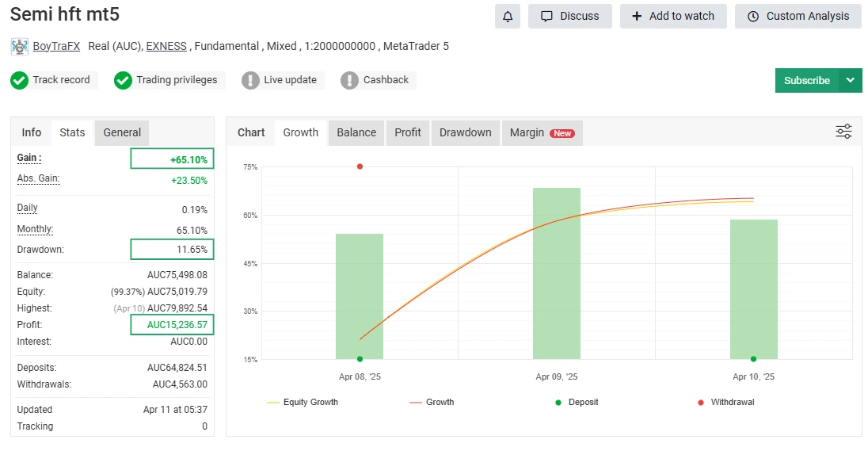Click the Live update warning icon
The height and width of the screenshot is (451, 868).
pyautogui.click(x=251, y=80)
